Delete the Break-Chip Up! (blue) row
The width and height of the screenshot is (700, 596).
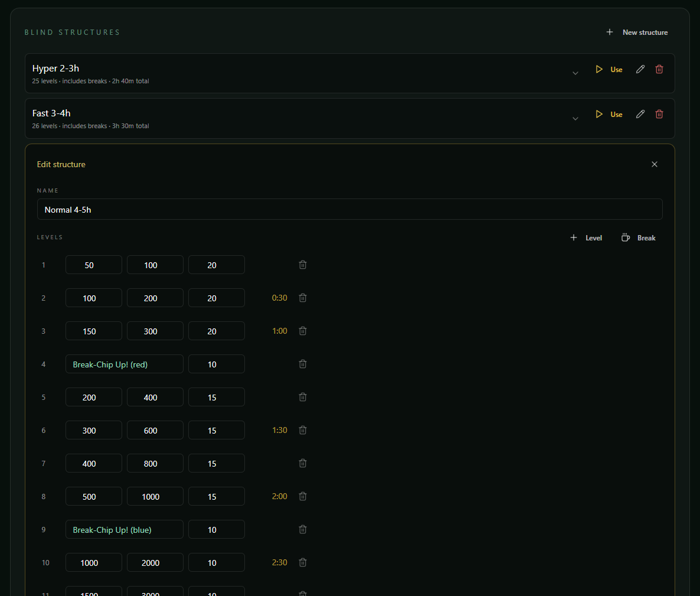303,529
